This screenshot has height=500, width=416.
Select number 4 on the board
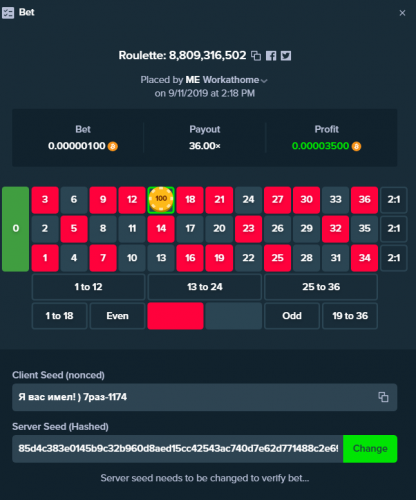(74, 258)
